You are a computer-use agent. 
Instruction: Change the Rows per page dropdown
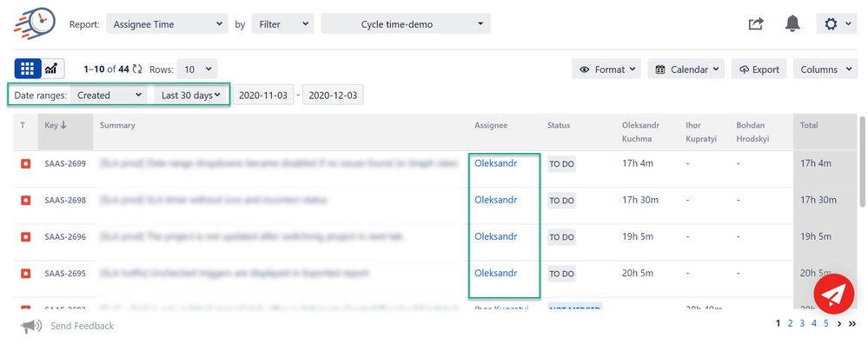click(x=197, y=70)
